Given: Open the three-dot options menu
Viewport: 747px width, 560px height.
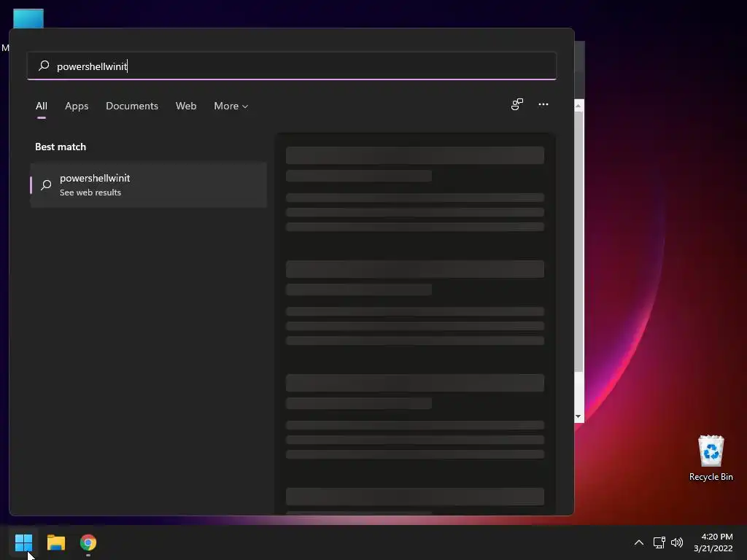Looking at the screenshot, I should (543, 104).
